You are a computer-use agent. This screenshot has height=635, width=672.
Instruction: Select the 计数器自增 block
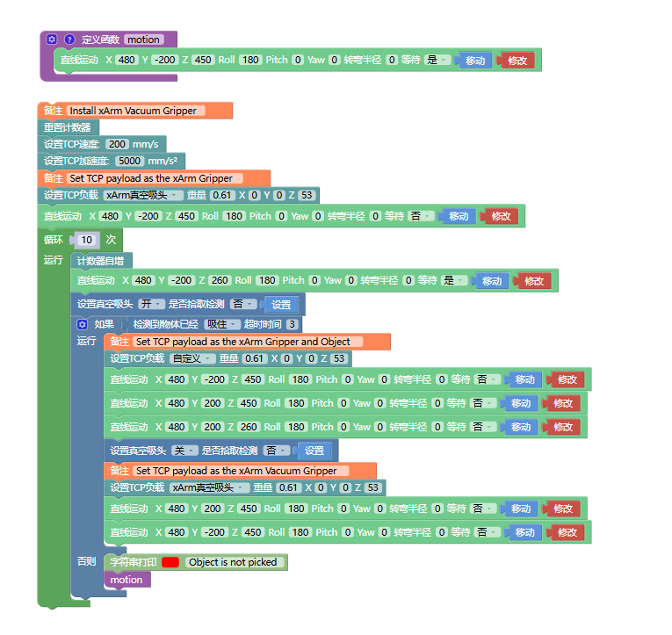pyautogui.click(x=101, y=261)
